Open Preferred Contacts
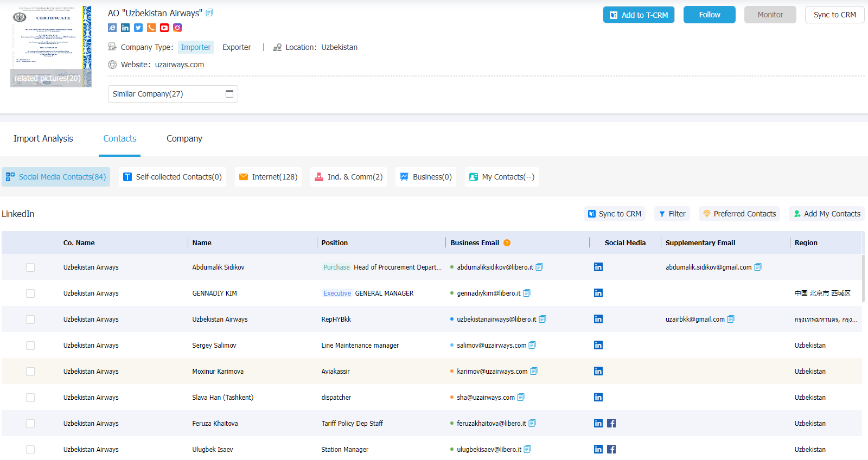868x460 pixels. pyautogui.click(x=739, y=214)
